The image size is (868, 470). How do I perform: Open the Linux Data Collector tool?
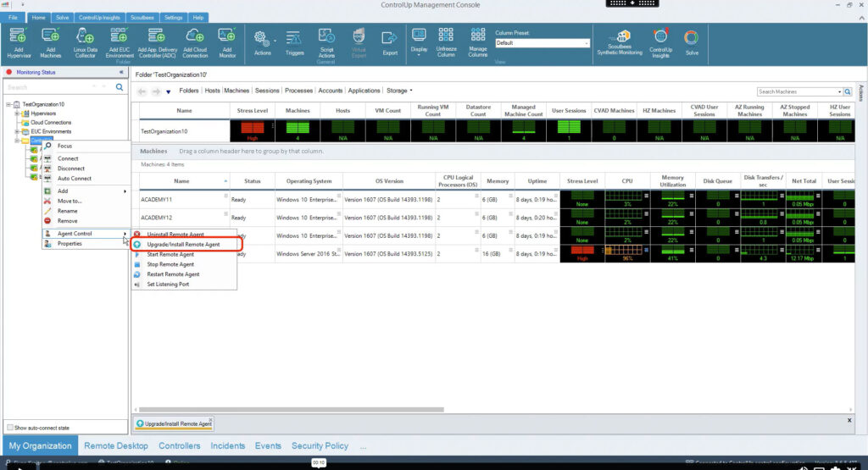click(86, 42)
